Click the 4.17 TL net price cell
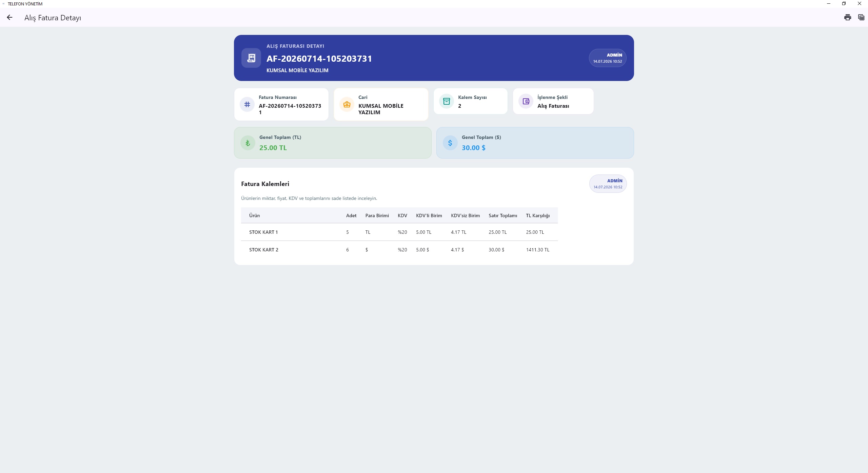 [x=458, y=232]
